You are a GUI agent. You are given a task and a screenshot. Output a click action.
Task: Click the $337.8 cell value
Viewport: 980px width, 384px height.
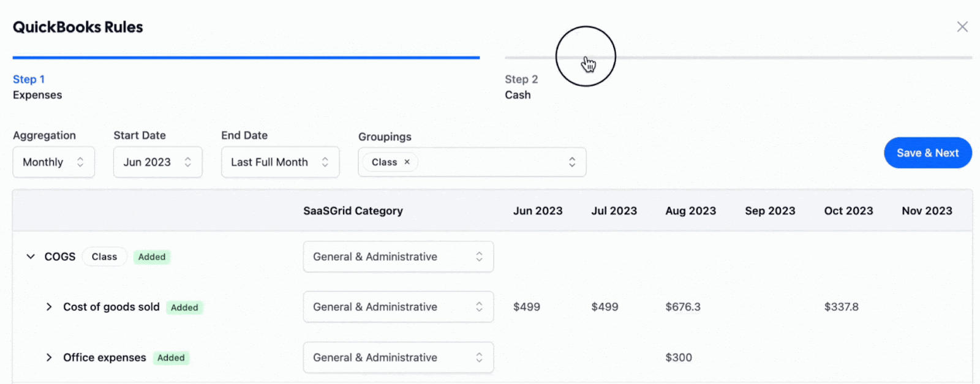click(x=842, y=307)
